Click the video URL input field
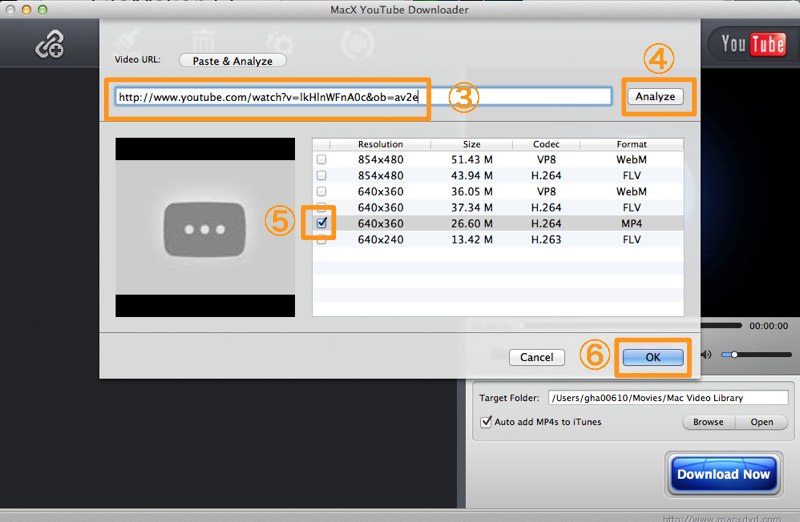This screenshot has width=800, height=522. (x=363, y=96)
